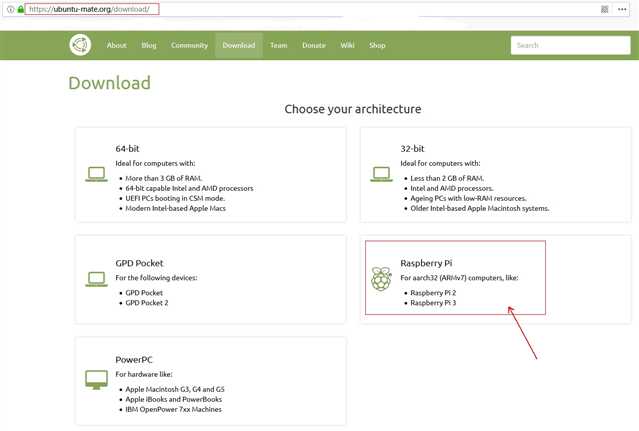Choose the Raspberry Pi heading

pos(426,263)
